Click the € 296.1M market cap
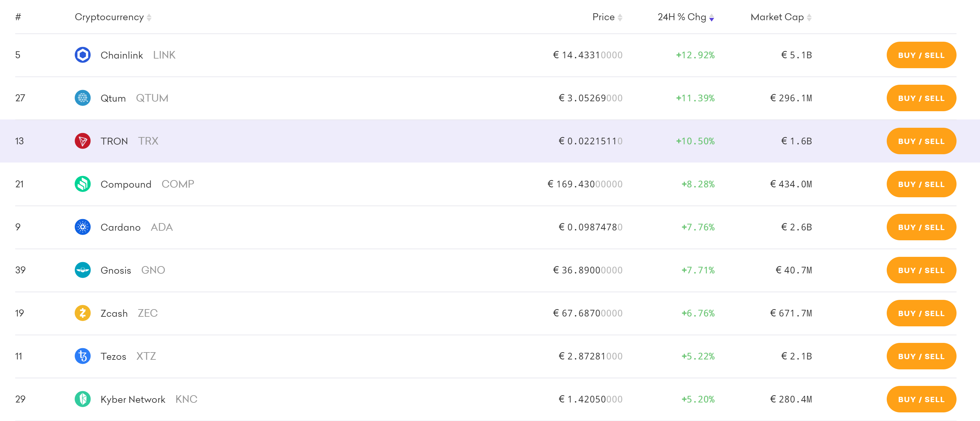Viewport: 980px width, 421px height. [791, 98]
